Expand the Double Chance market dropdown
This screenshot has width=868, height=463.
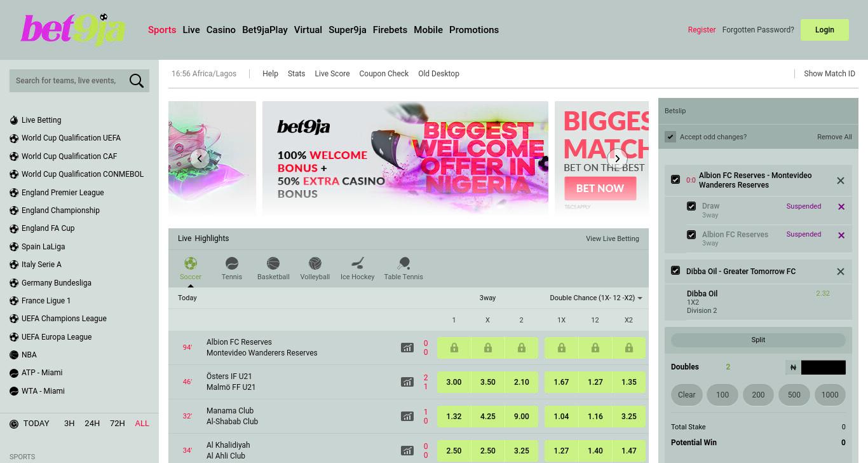[596, 298]
